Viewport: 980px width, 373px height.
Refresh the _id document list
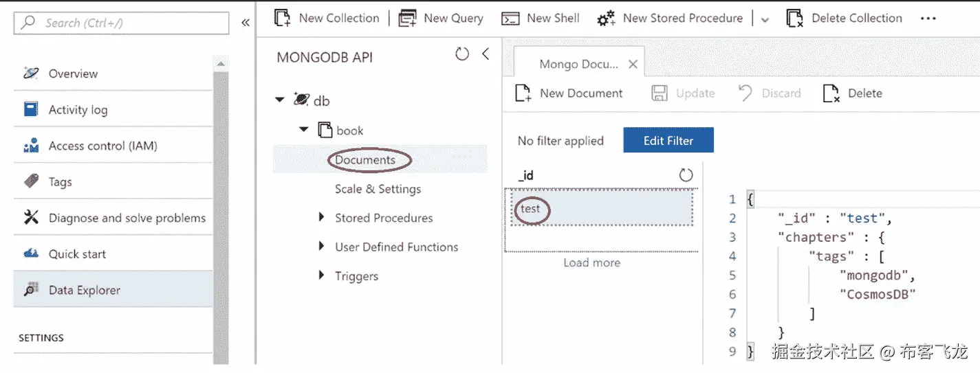tap(686, 175)
